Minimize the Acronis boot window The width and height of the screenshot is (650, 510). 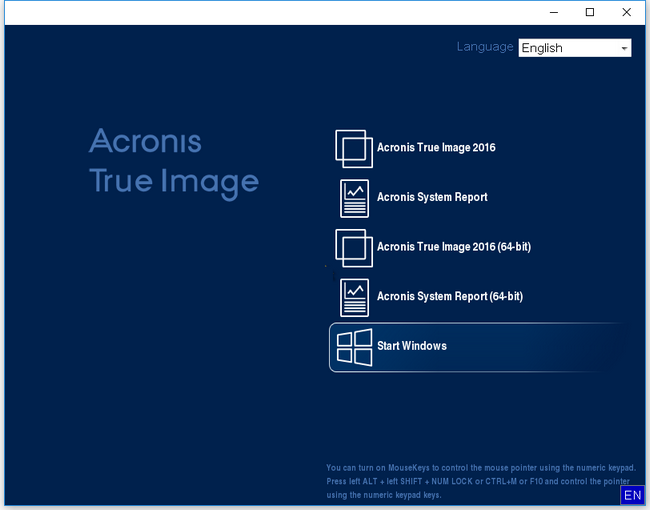click(x=553, y=12)
